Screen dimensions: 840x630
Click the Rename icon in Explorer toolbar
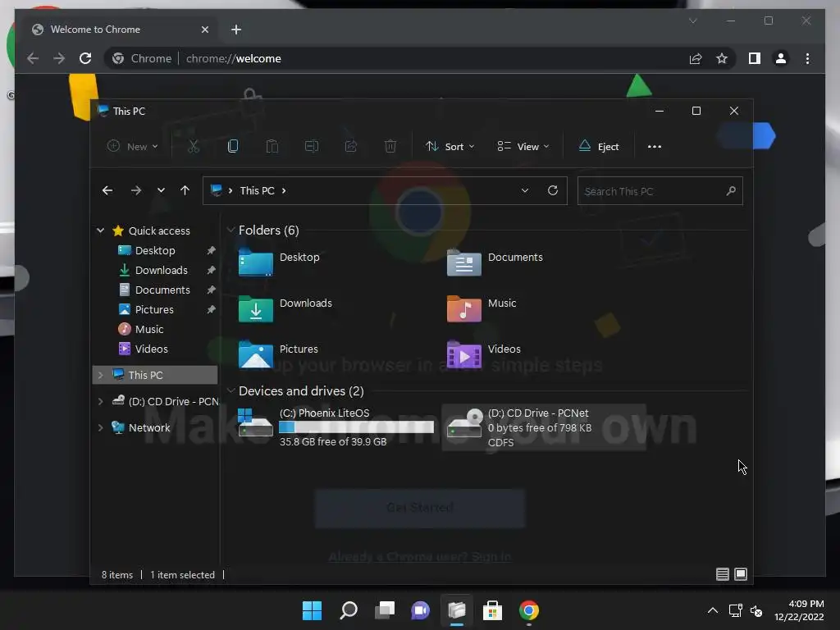(x=311, y=146)
